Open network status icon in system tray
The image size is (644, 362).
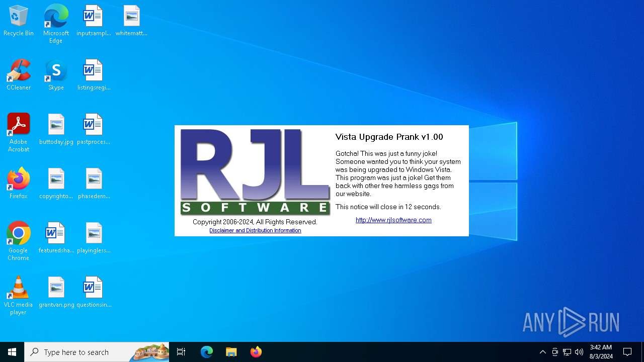(x=567, y=352)
